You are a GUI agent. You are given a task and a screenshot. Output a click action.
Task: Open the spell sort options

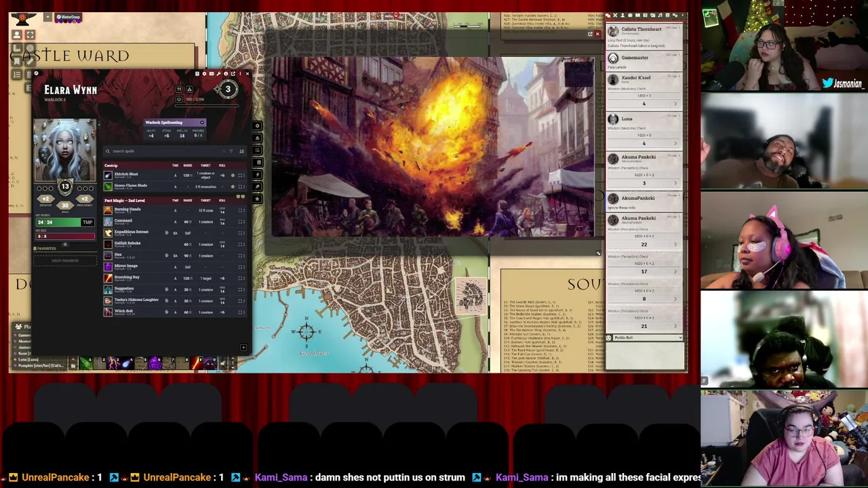click(241, 151)
